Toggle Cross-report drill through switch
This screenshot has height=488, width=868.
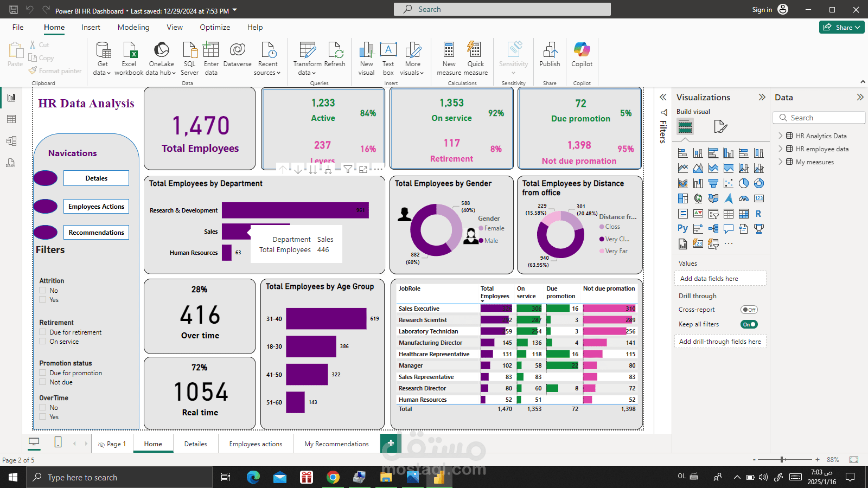(749, 310)
